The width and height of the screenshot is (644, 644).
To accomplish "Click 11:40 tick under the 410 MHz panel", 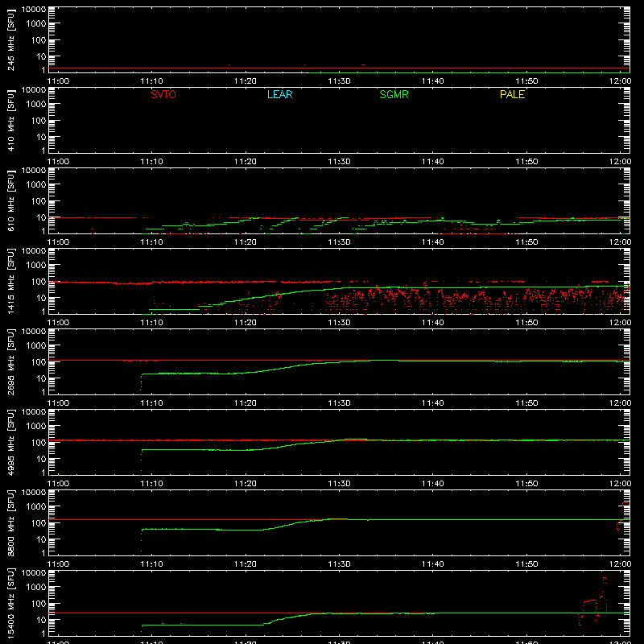I will pyautogui.click(x=433, y=162).
